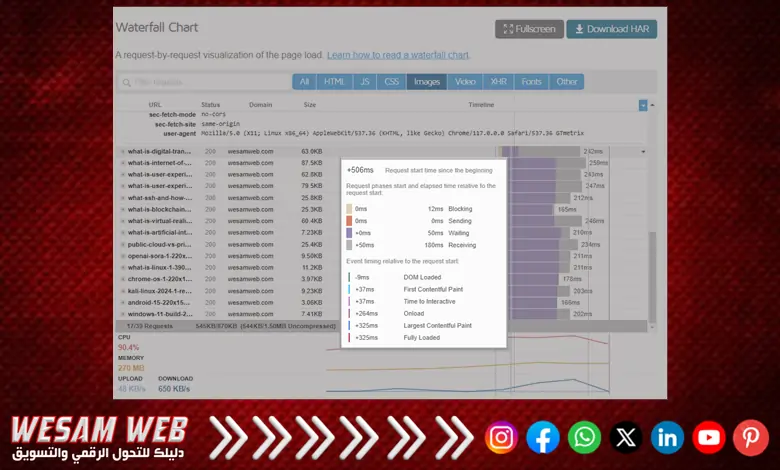Click the kali-linux-2024-1-re... request name

click(x=159, y=291)
